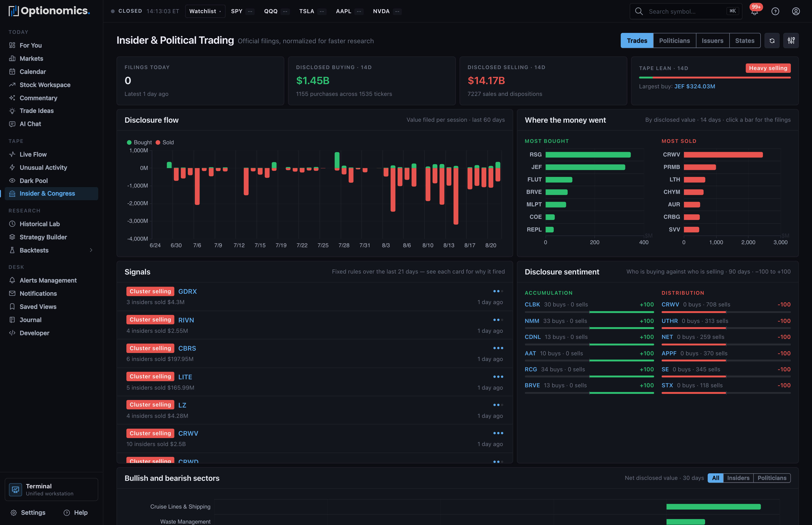Open the GDRX ticker link
Screen dimensions: 812x525
pos(187,291)
